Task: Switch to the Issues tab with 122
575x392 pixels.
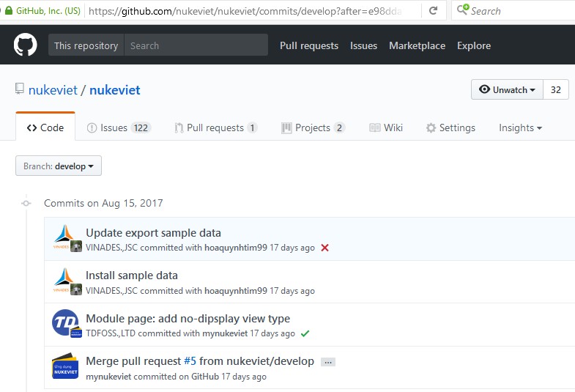Action: (119, 127)
